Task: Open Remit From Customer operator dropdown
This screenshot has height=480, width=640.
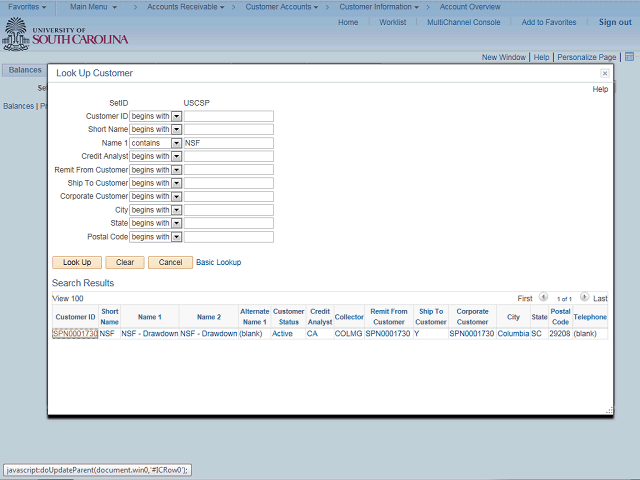Action: (x=176, y=170)
